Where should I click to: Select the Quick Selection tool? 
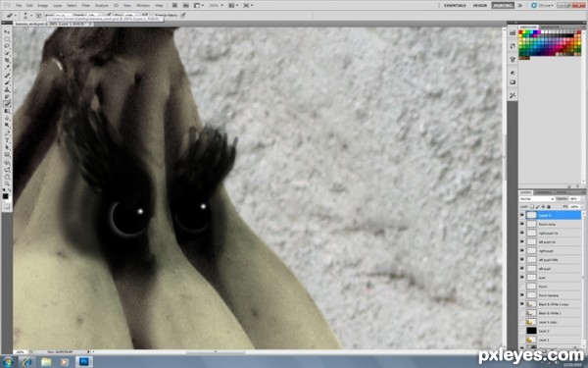coord(7,53)
